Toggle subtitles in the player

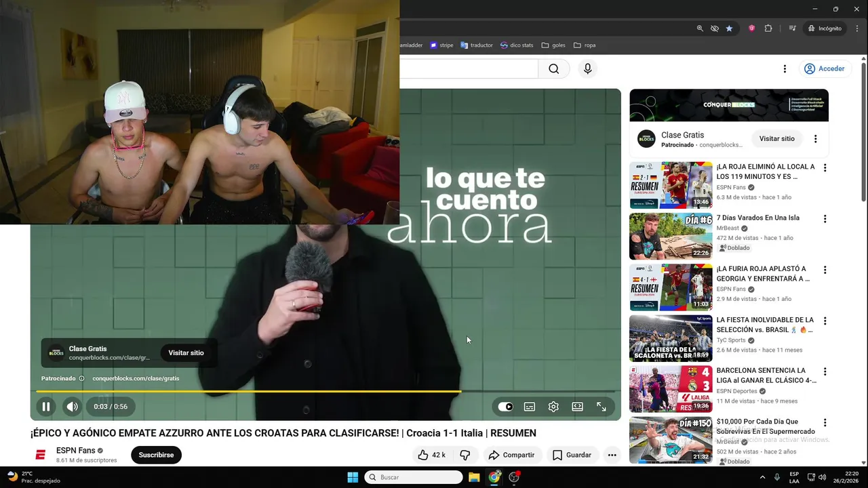[530, 407]
